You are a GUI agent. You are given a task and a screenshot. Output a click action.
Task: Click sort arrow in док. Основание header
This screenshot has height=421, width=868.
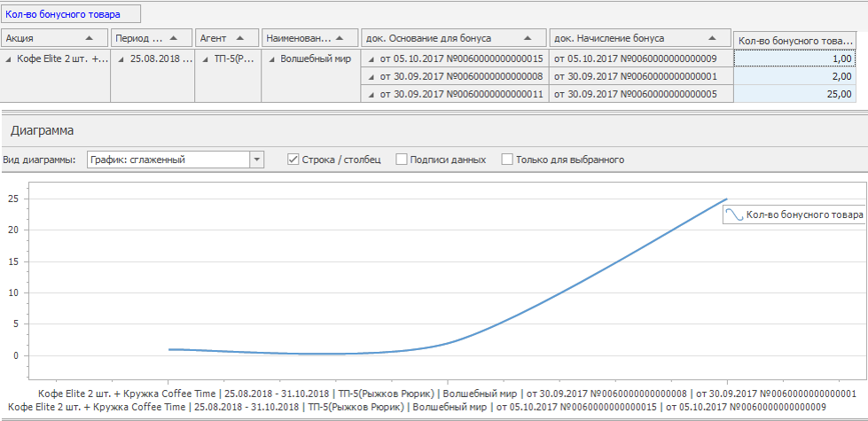527,38
